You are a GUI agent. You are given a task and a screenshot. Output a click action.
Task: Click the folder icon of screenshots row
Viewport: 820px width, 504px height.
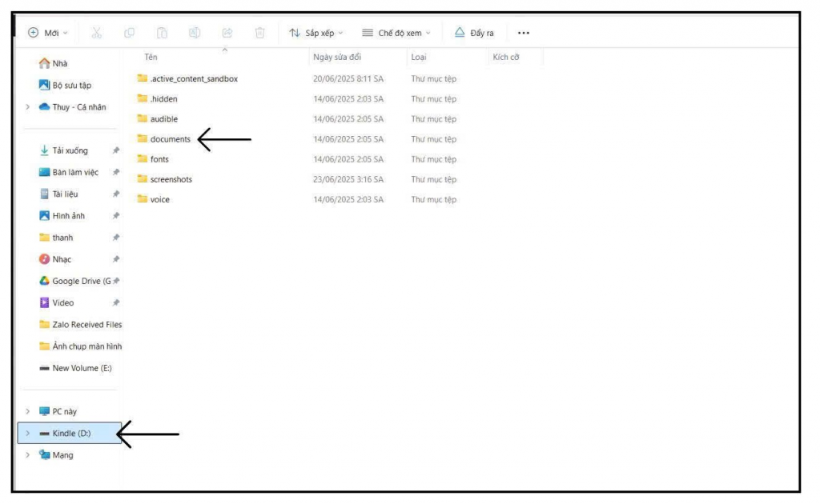pos(143,178)
